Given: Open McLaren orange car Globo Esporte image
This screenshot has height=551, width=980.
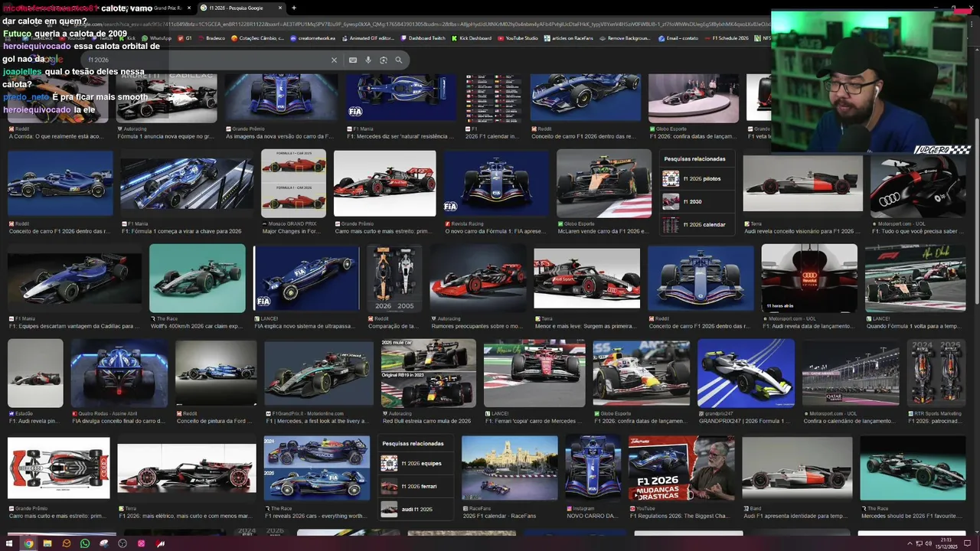Looking at the screenshot, I should [604, 184].
